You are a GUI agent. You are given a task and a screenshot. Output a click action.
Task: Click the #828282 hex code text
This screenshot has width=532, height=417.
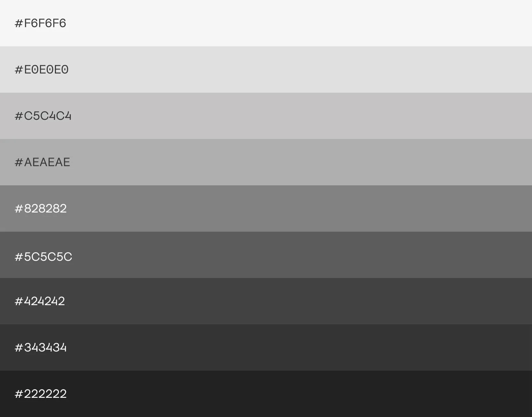pos(41,208)
